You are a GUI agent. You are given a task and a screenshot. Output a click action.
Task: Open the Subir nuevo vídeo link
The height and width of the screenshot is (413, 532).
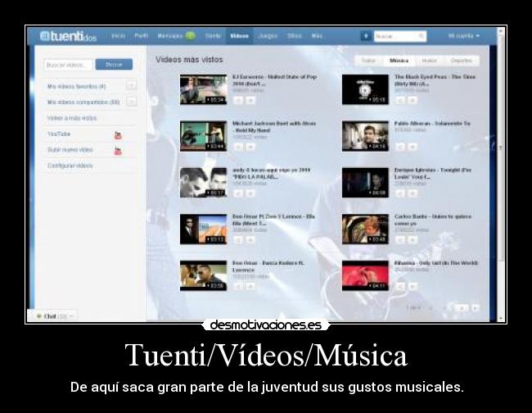70,149
